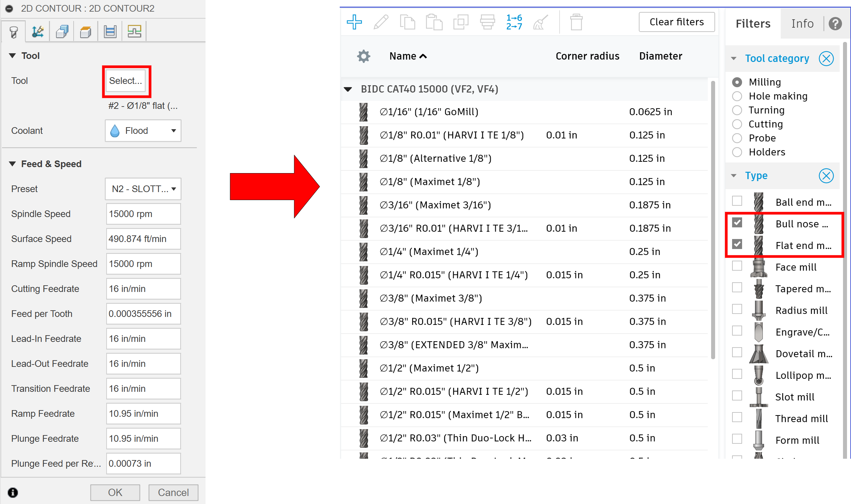Click the gear column settings icon

(x=363, y=56)
